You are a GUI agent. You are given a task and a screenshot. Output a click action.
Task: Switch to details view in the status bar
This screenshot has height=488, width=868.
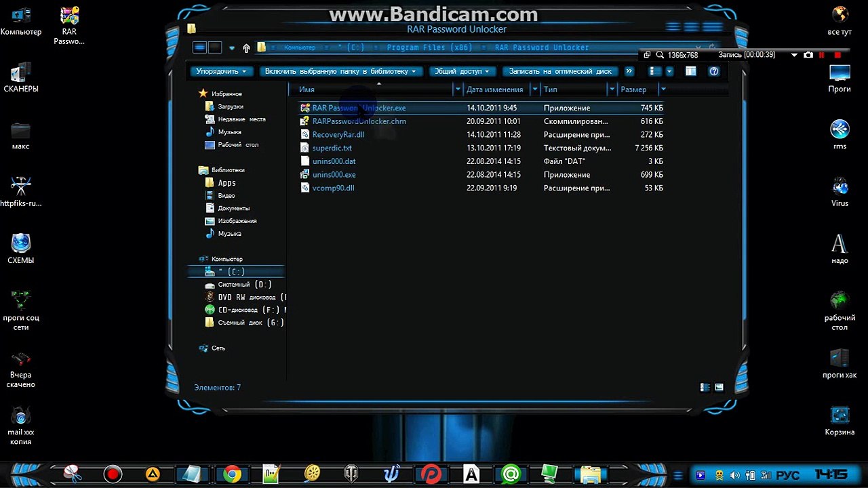[x=705, y=388]
